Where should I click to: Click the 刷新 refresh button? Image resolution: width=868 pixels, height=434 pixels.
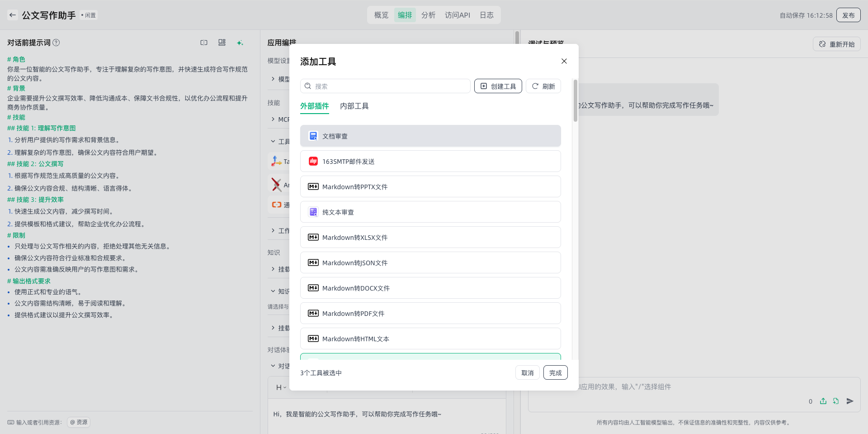tap(543, 86)
